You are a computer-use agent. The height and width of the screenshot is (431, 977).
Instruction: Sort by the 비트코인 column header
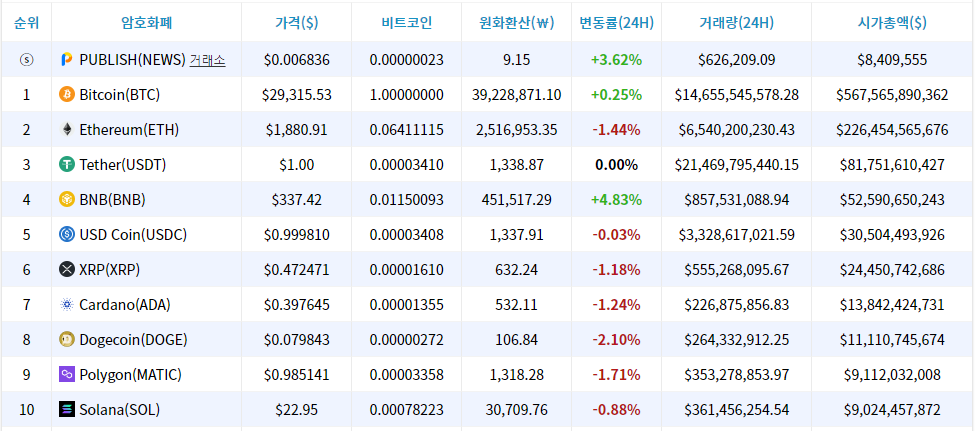point(406,23)
